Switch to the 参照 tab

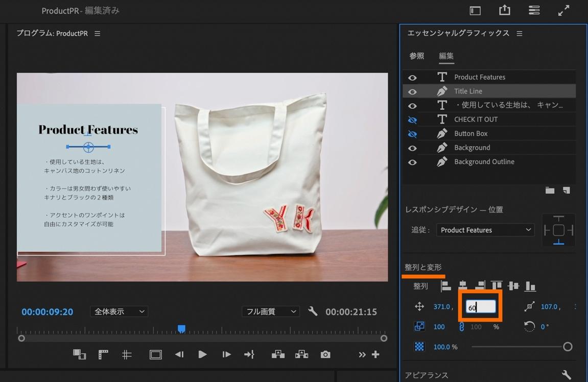point(416,56)
